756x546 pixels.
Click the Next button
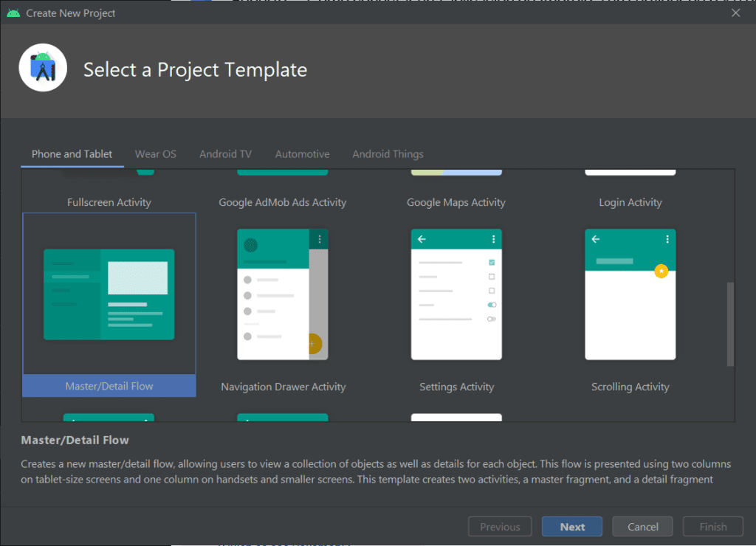[571, 526]
